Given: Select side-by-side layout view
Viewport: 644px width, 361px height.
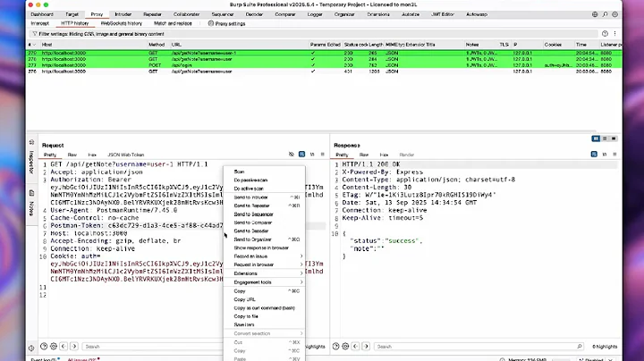Looking at the screenshot, I should coord(596,139).
